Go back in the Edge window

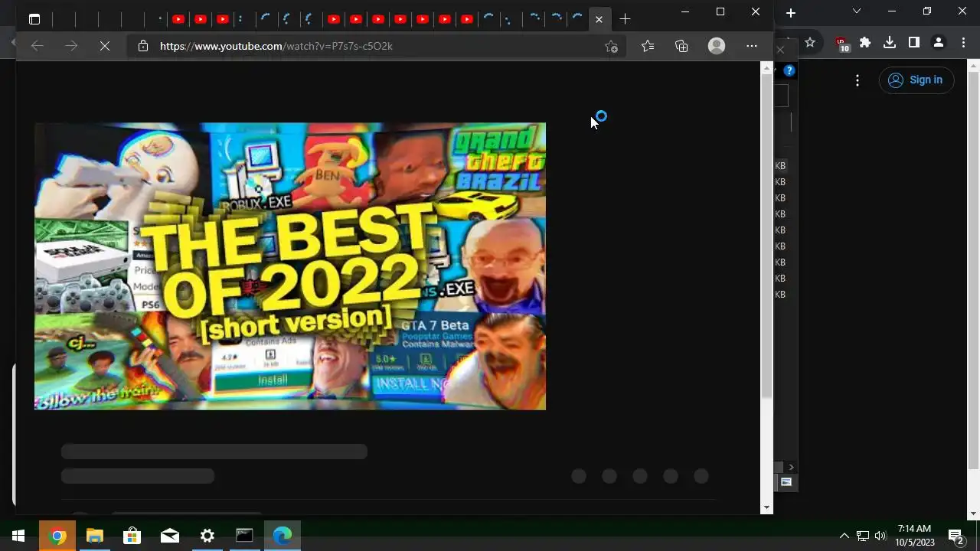(37, 46)
